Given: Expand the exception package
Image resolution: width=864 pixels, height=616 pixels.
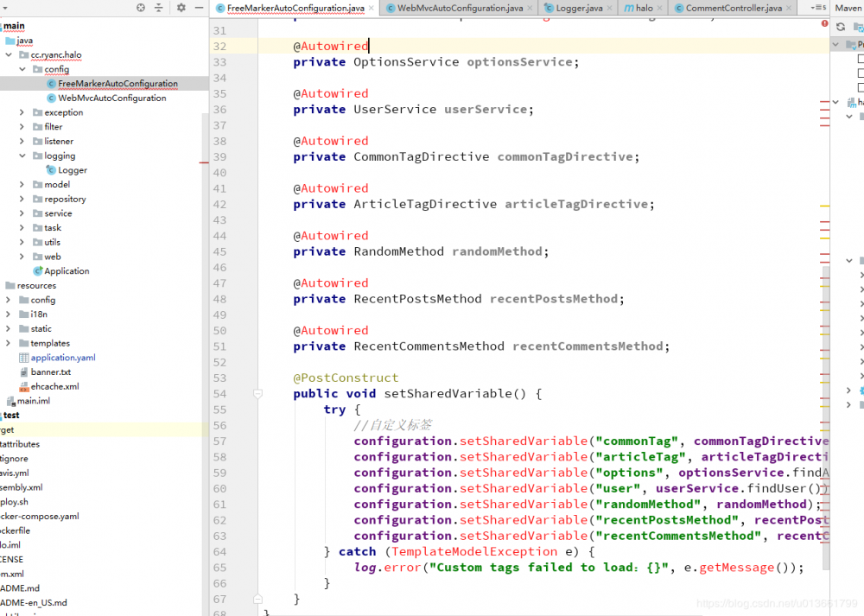Looking at the screenshot, I should [x=22, y=112].
